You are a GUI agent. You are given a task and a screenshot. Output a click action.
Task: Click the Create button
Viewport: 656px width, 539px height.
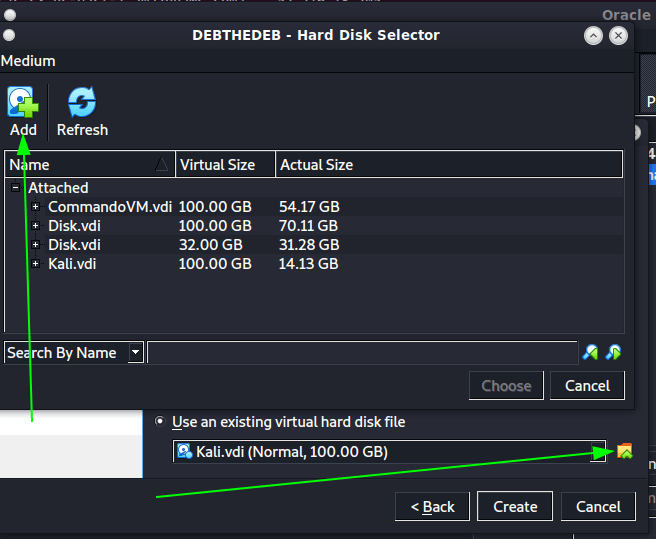pos(515,507)
